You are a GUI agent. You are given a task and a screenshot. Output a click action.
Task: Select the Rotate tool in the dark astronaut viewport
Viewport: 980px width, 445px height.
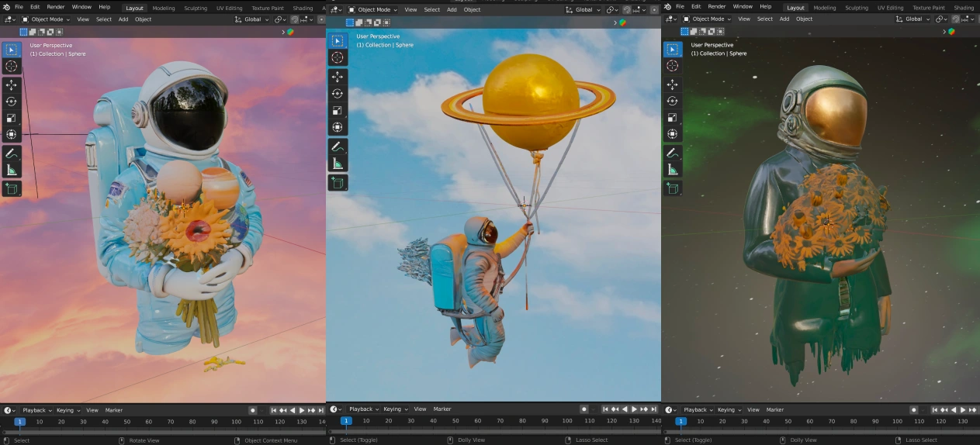673,101
